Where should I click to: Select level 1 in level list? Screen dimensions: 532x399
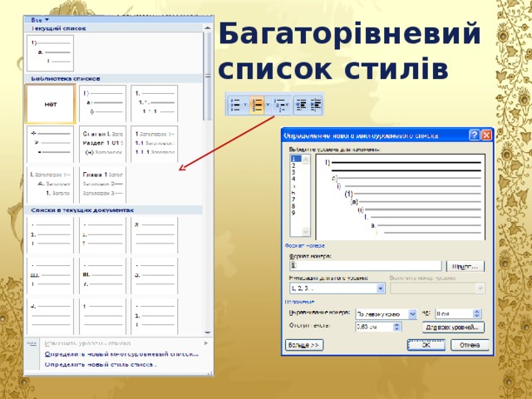[295, 159]
